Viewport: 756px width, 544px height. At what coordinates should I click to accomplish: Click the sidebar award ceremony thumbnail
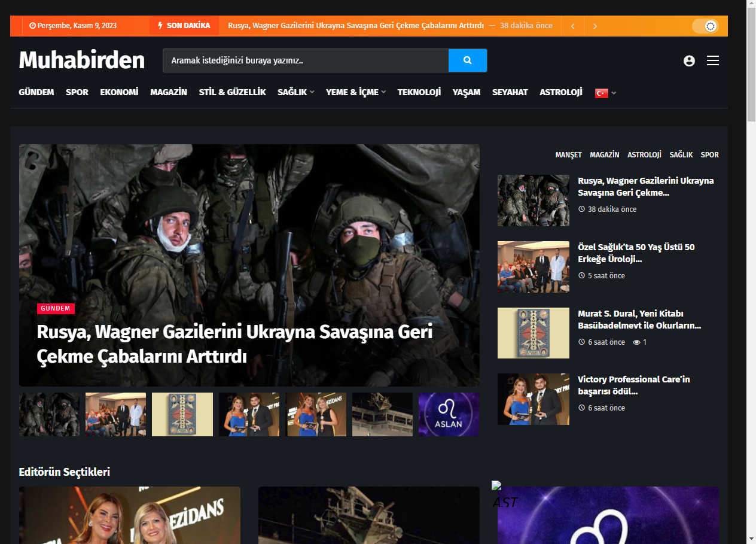tap(534, 399)
